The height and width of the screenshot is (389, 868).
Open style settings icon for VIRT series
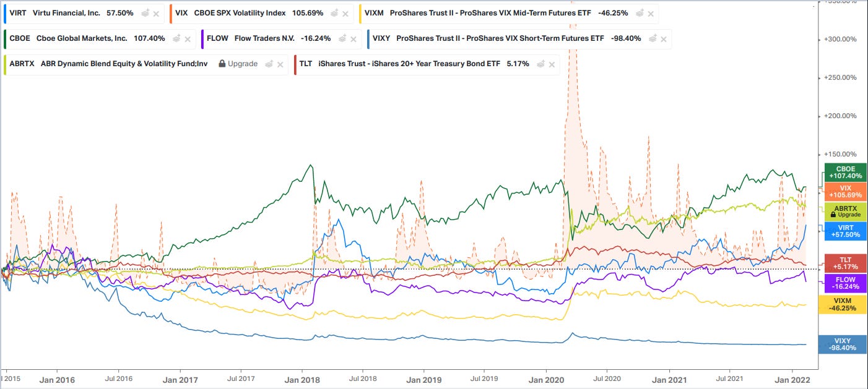click(x=145, y=13)
